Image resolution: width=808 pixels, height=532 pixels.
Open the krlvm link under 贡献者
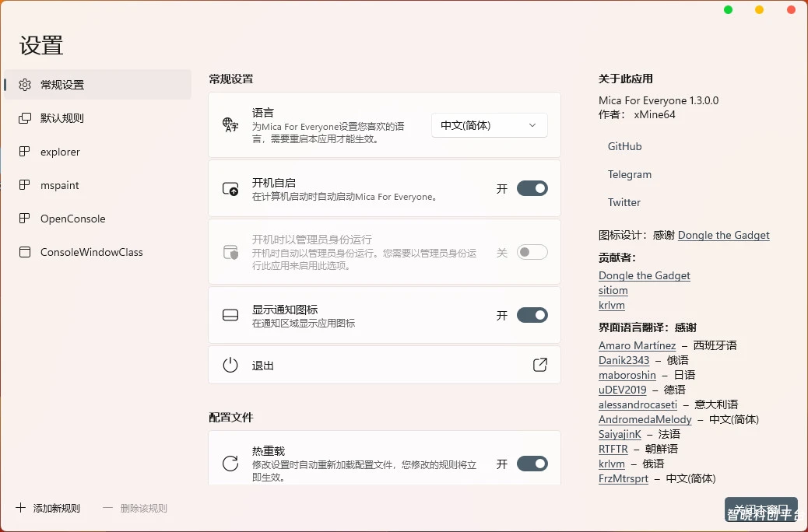click(x=611, y=305)
